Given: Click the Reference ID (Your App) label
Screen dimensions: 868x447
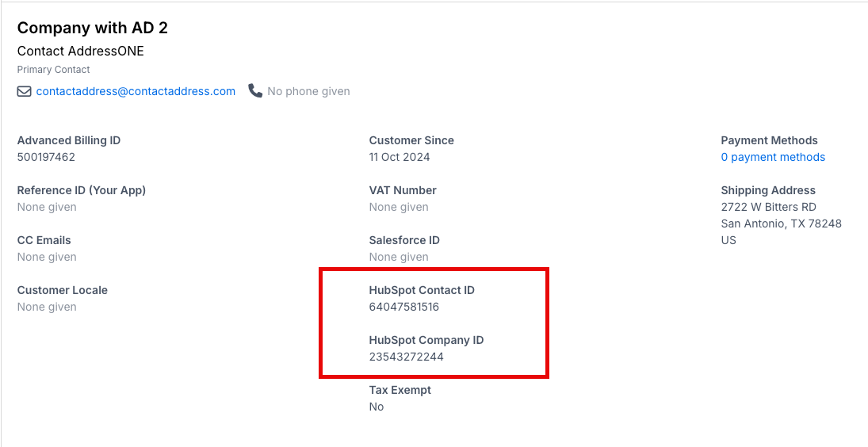Looking at the screenshot, I should [82, 190].
